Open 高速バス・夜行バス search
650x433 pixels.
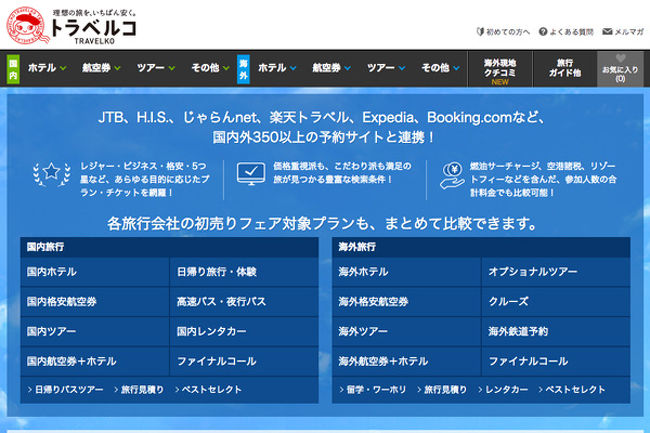point(244,302)
